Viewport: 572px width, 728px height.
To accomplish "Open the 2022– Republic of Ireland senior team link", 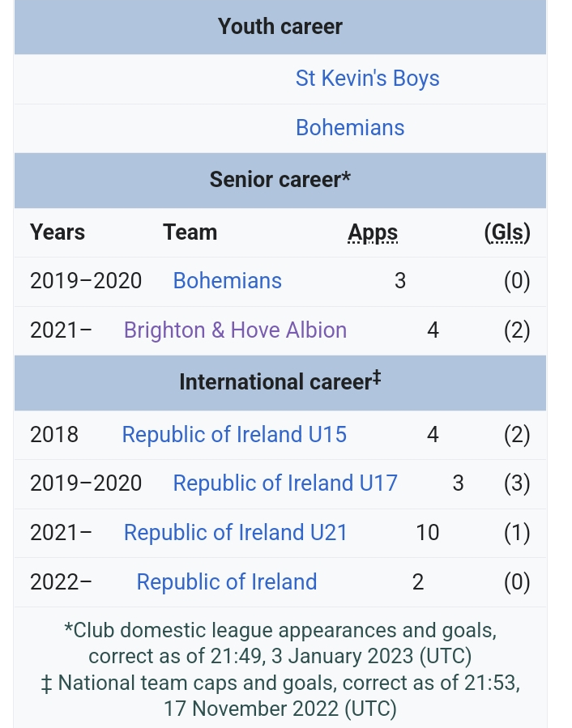I will point(227,581).
